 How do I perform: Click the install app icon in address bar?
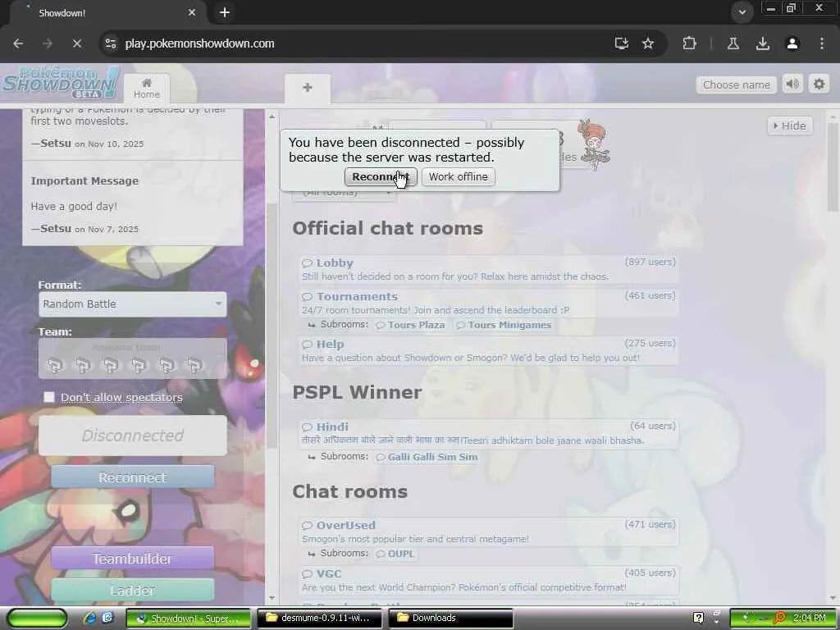pos(622,43)
